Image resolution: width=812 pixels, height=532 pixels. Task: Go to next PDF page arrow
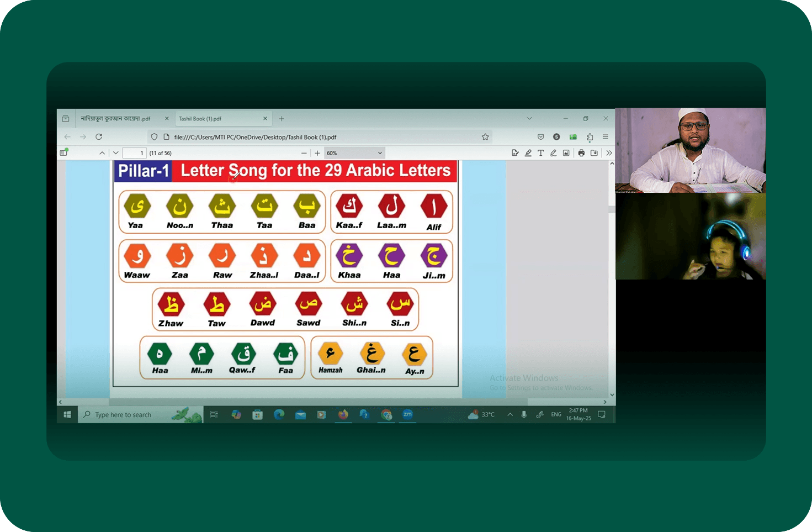(115, 153)
